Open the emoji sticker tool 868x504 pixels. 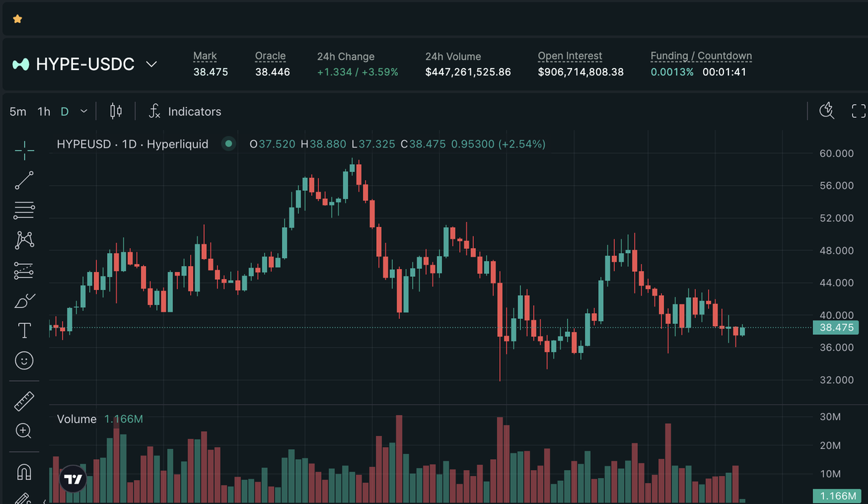click(x=24, y=359)
